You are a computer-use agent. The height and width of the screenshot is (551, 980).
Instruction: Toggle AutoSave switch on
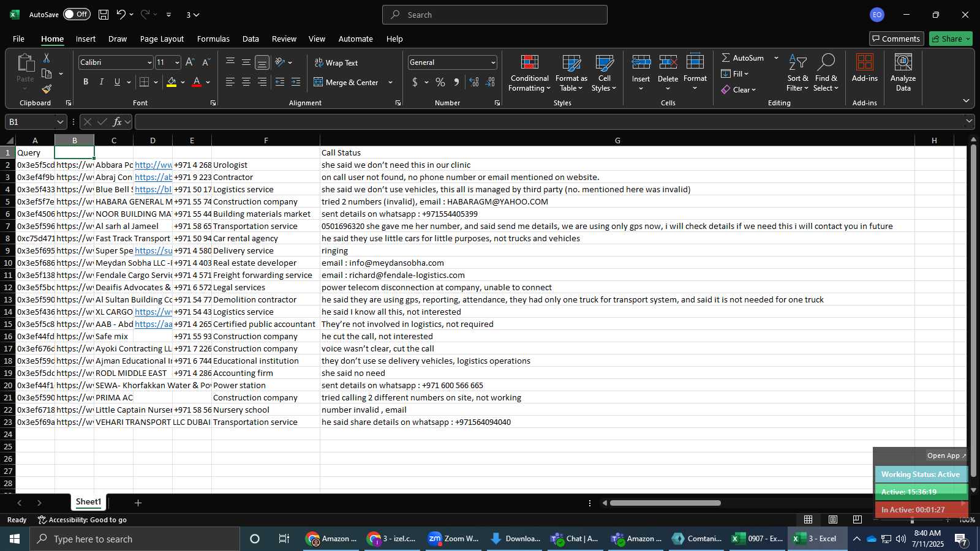click(x=77, y=14)
